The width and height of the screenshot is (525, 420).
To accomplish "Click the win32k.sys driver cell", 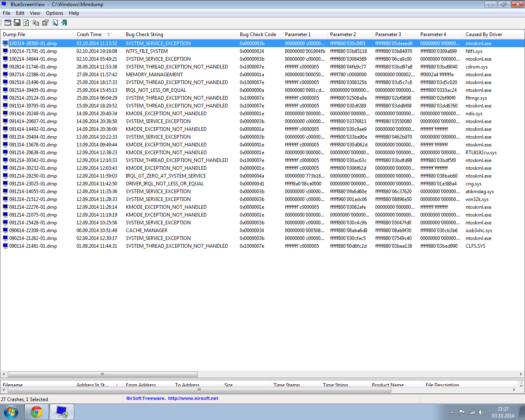I will pos(477,199).
